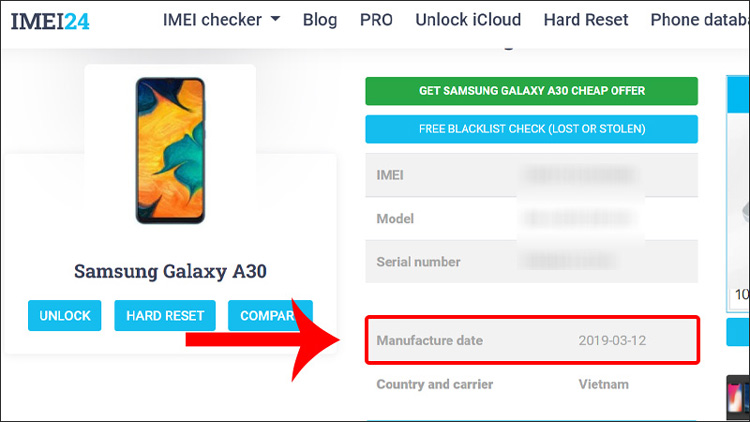Screen dimensions: 750x422
Task: Click the COMPARE button
Action: tap(270, 315)
